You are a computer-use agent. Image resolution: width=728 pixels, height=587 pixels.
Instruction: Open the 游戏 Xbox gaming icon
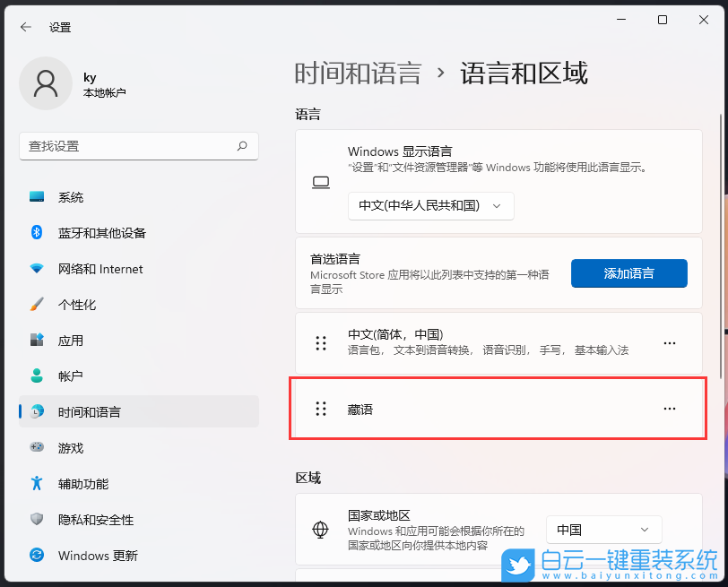37,448
